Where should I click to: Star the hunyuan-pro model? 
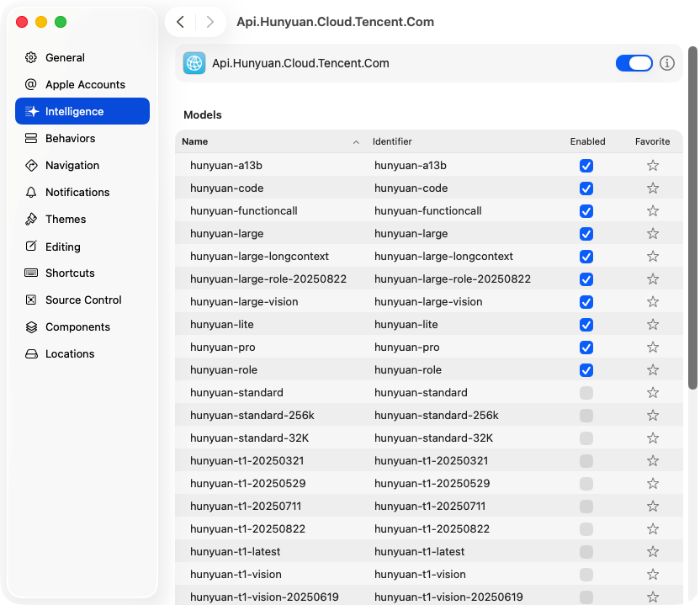(653, 347)
